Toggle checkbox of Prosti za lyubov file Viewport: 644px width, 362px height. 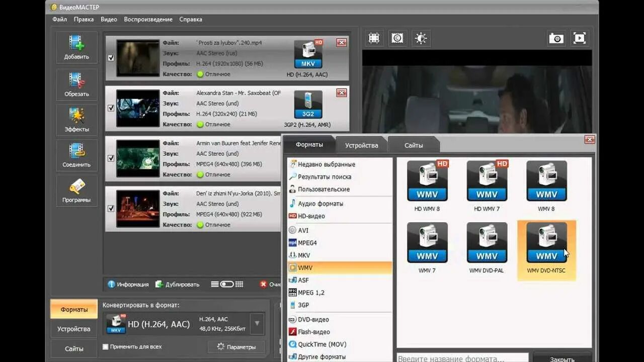point(111,58)
